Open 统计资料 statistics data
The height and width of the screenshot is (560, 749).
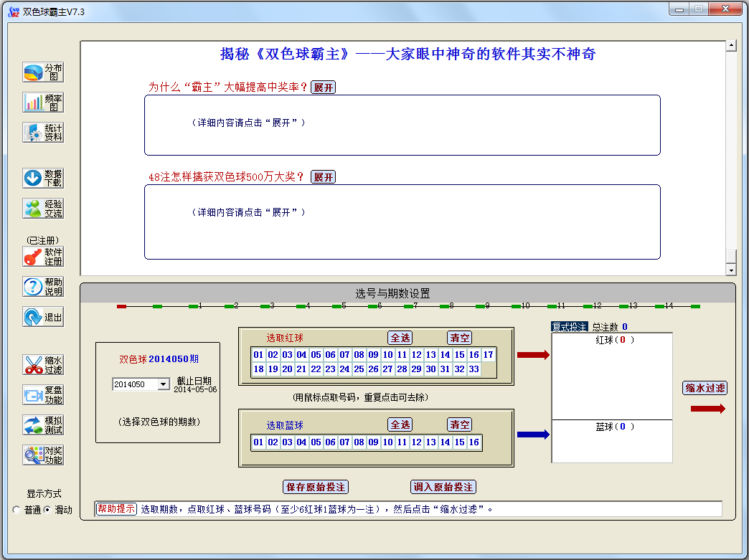43,133
